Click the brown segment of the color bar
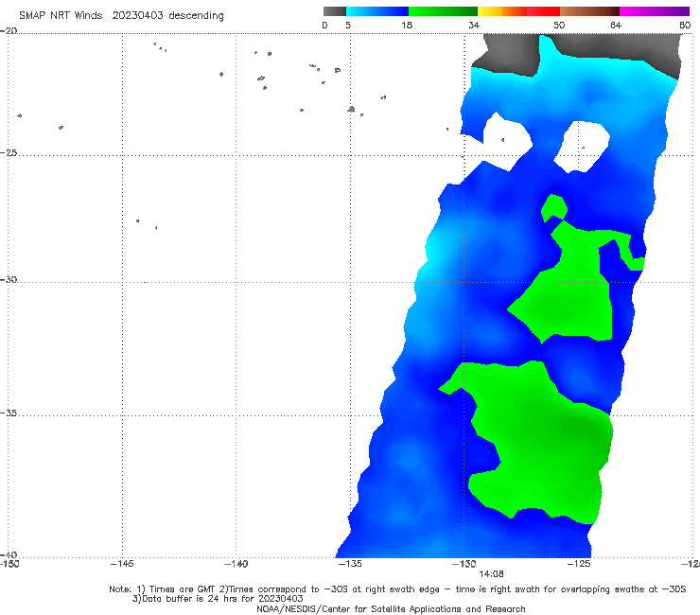The image size is (700, 615). (x=589, y=11)
